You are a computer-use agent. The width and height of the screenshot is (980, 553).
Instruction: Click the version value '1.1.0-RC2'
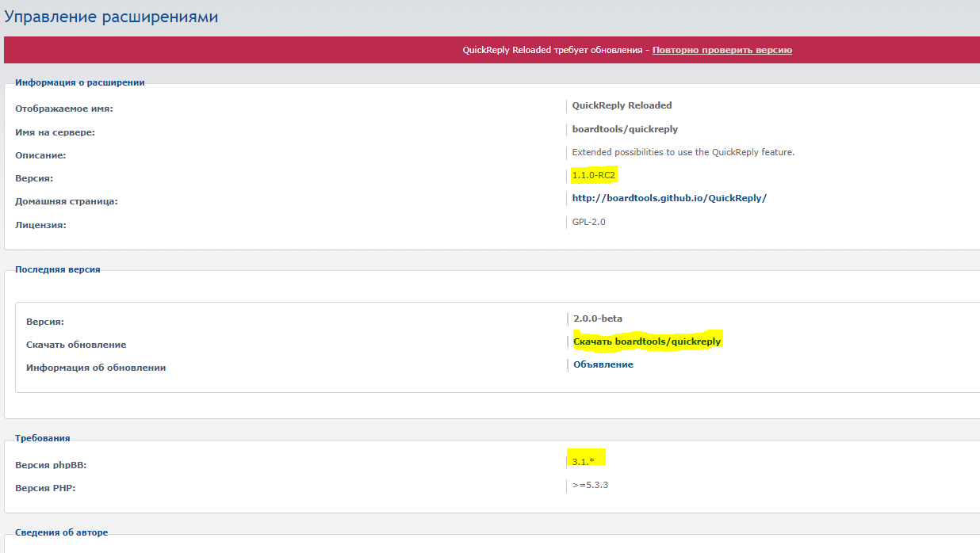pos(594,175)
